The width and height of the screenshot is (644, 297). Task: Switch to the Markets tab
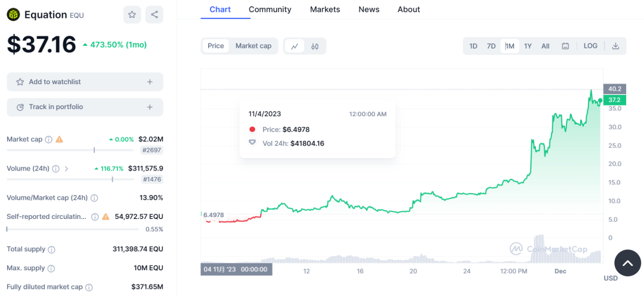pos(325,10)
